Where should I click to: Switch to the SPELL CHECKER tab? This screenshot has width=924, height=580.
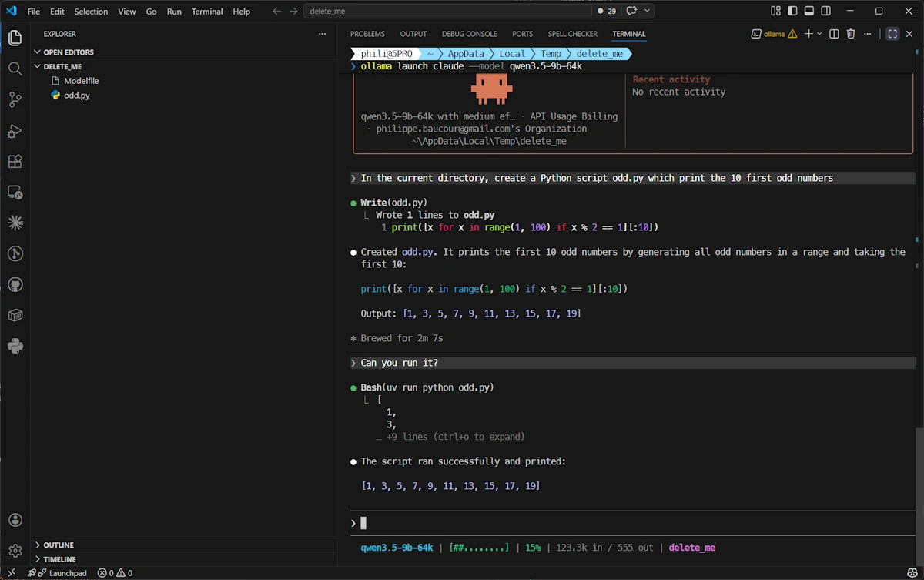573,34
